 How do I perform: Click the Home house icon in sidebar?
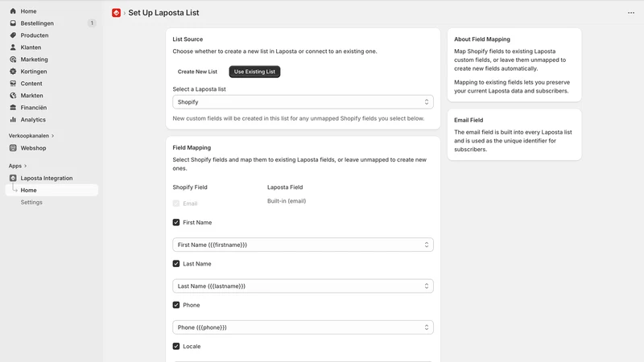[x=13, y=11]
